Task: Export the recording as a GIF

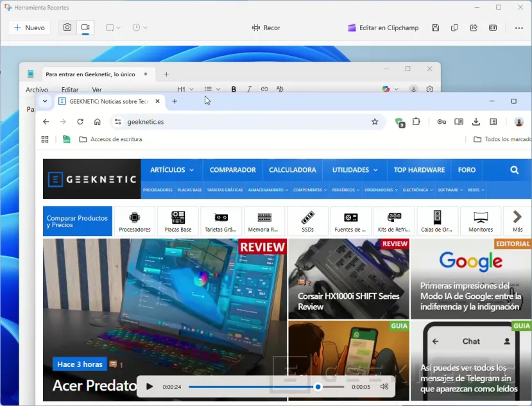Action: coord(493,28)
